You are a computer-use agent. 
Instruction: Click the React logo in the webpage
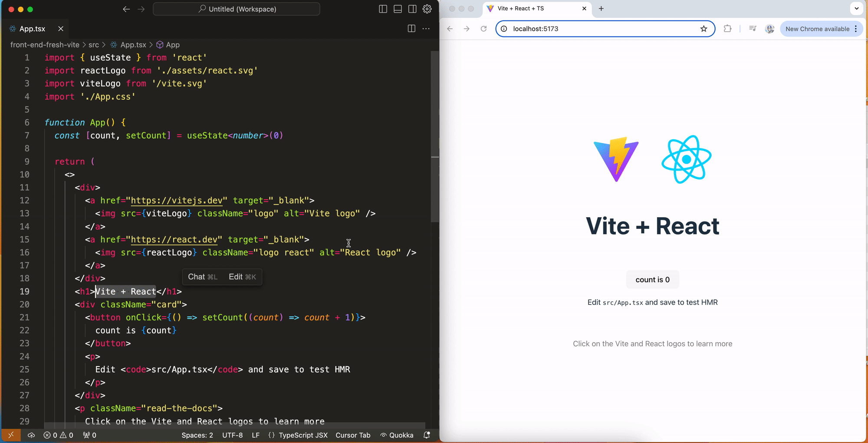(x=686, y=159)
